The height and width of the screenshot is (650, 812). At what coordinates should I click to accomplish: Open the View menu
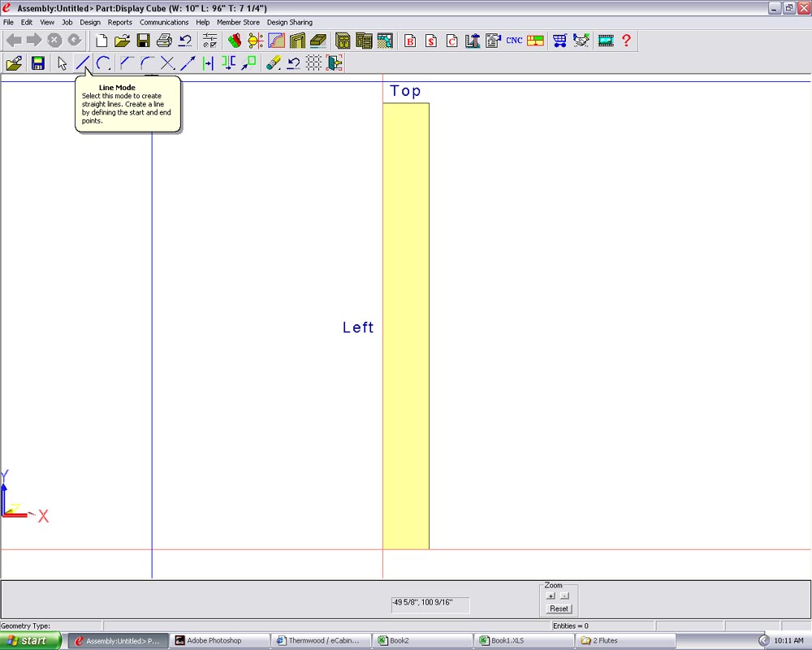(x=47, y=22)
